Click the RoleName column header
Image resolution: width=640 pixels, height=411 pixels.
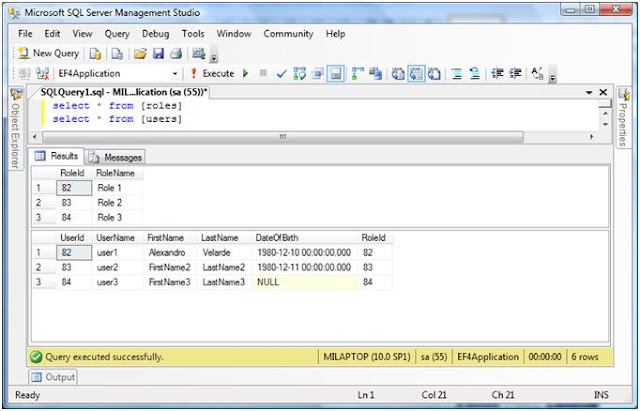(118, 173)
